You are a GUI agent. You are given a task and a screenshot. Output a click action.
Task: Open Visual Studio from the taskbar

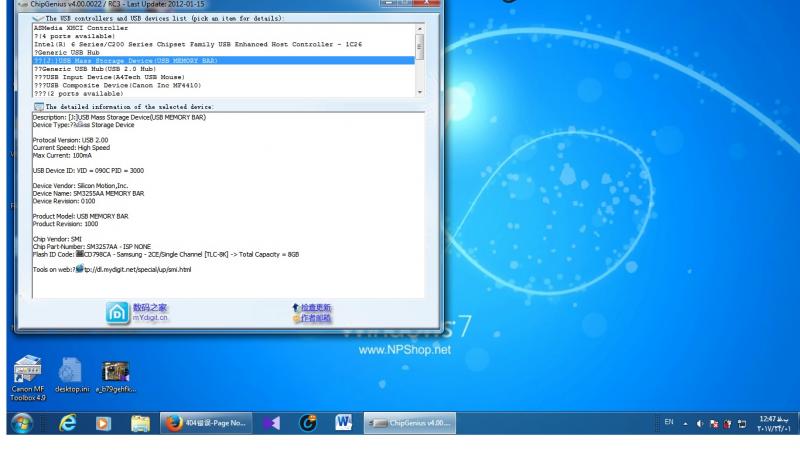click(271, 423)
